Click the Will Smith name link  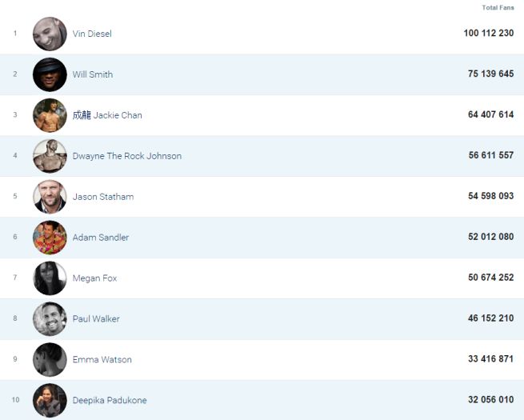pos(93,75)
